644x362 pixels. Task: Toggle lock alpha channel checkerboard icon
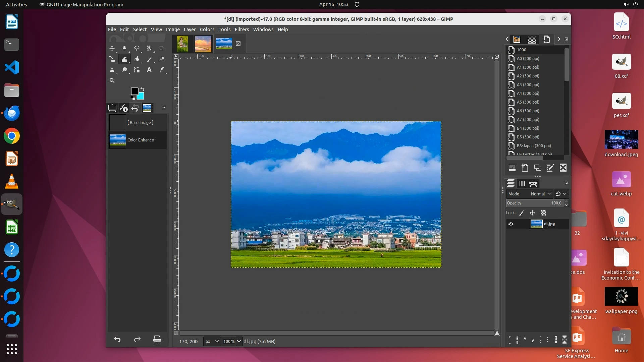click(x=543, y=213)
